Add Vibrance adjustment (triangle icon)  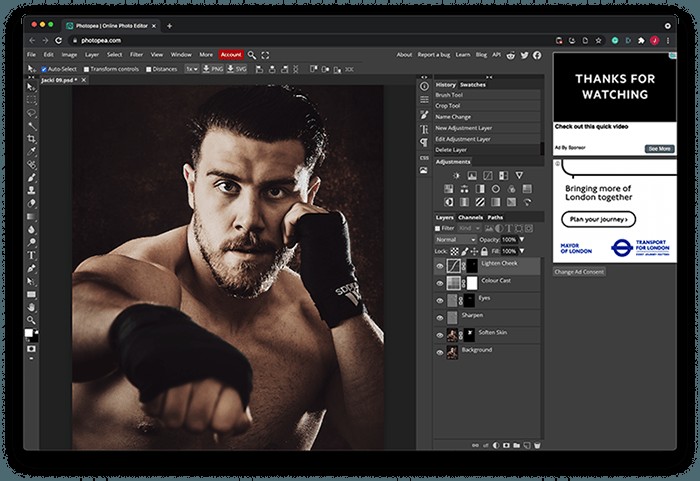[519, 176]
